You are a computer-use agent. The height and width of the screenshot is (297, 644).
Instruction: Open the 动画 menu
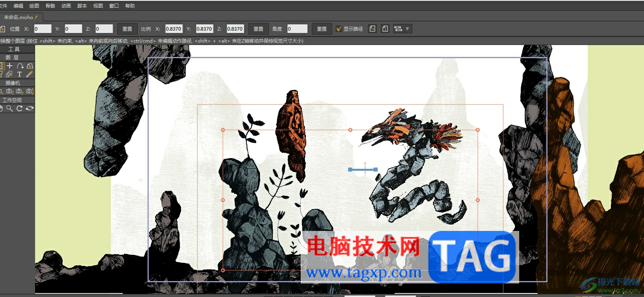tap(66, 6)
